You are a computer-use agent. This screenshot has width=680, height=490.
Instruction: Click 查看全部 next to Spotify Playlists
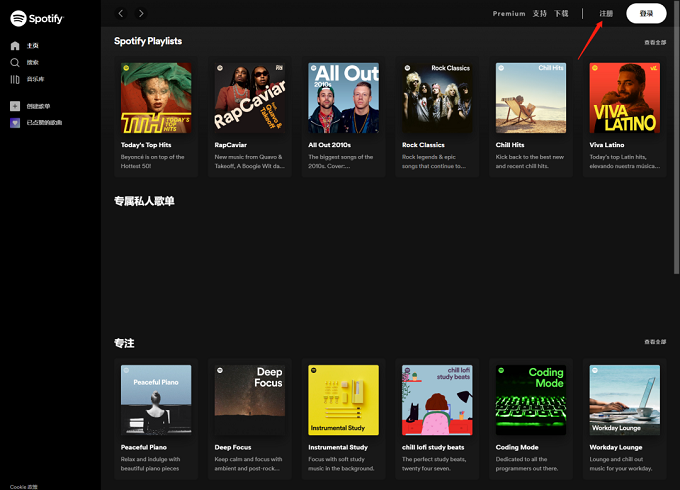655,42
